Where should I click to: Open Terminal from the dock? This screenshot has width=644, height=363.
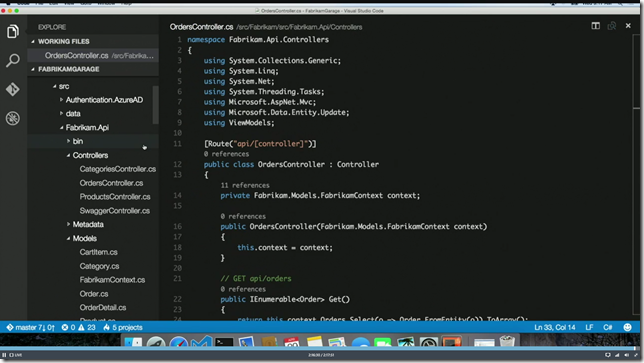click(x=224, y=342)
